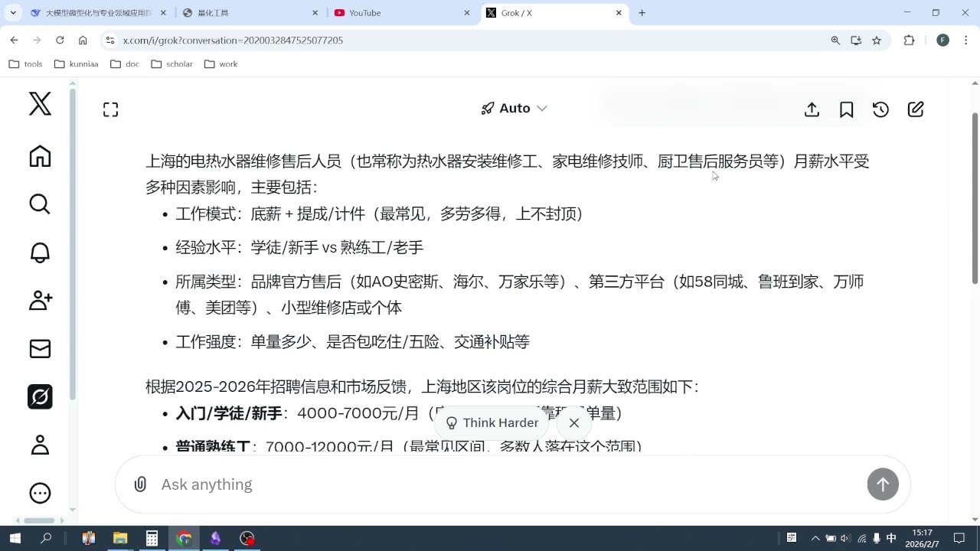This screenshot has width=980, height=551.
Task: Open More circle menu in sidebar
Action: [40, 493]
